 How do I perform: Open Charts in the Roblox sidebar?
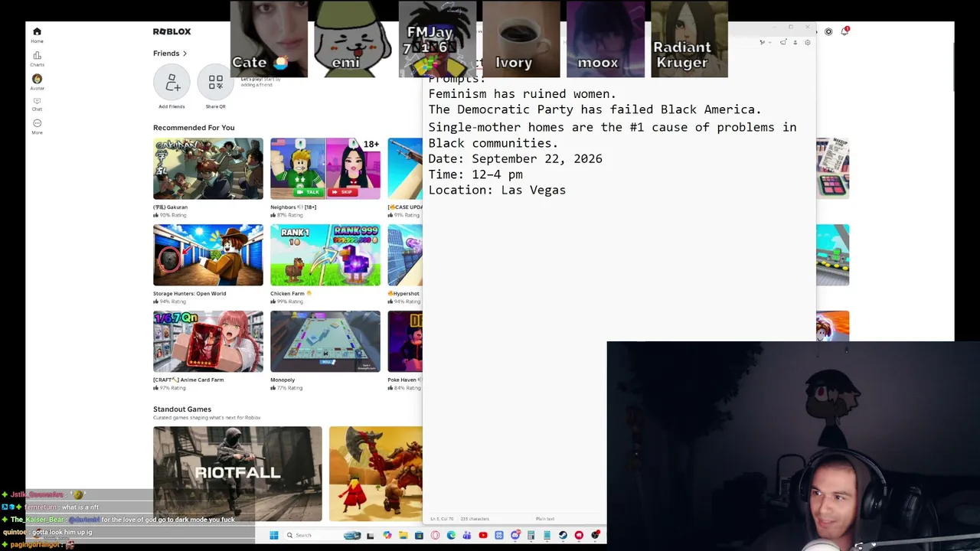point(37,58)
